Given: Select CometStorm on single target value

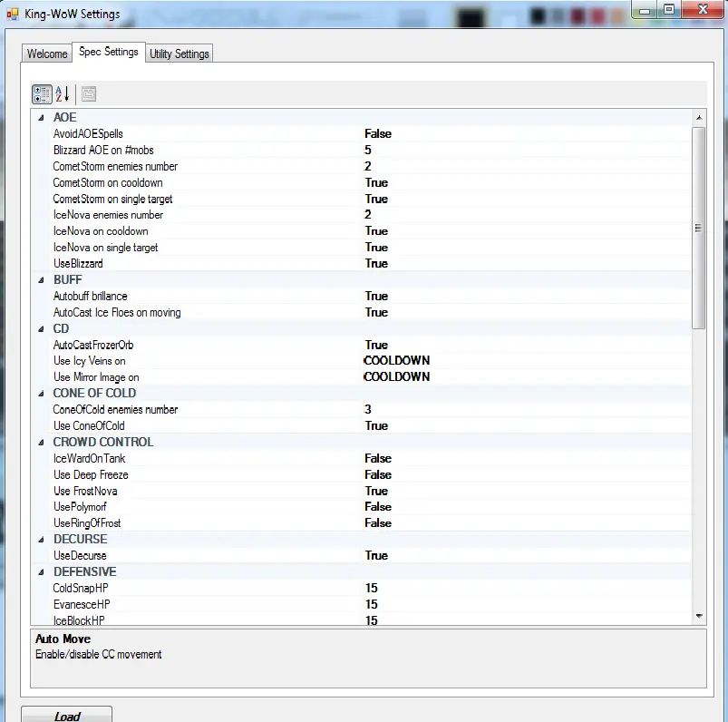Looking at the screenshot, I should (x=526, y=199).
